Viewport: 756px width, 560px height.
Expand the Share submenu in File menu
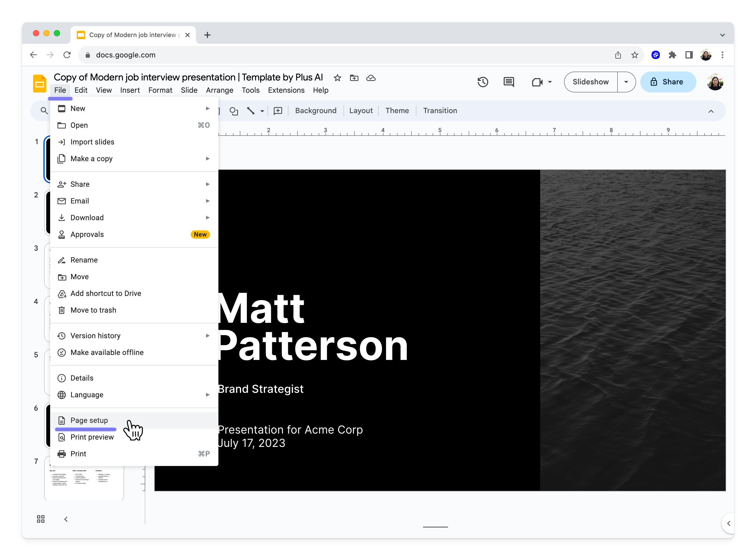tap(207, 184)
